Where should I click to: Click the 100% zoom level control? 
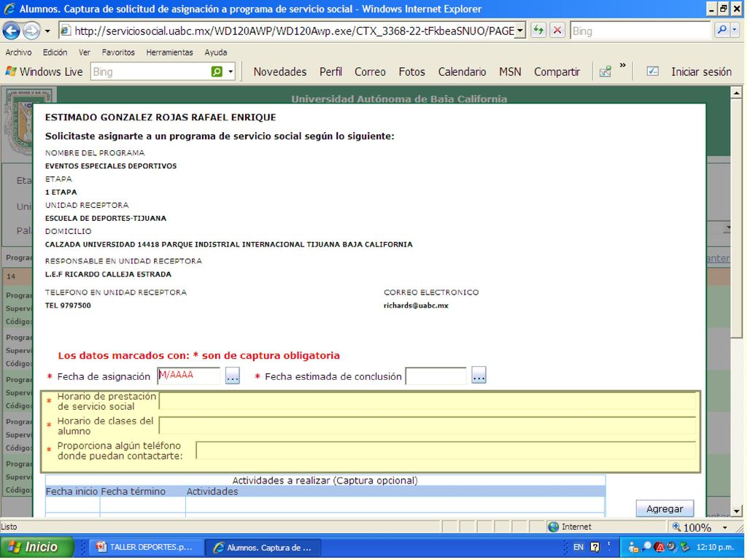[x=692, y=527]
